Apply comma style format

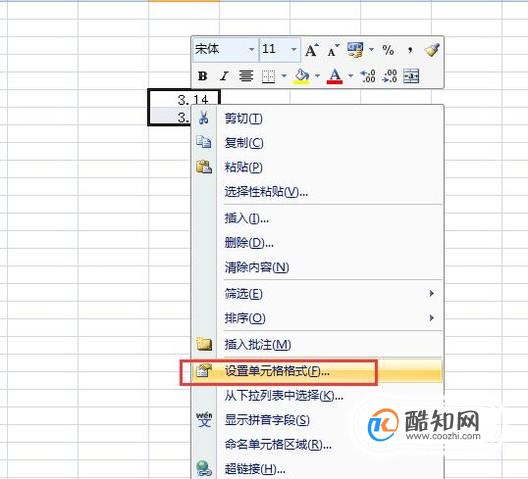coord(410,50)
